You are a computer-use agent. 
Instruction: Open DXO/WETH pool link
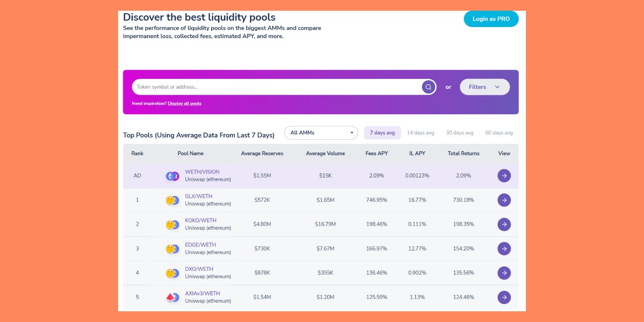pos(199,269)
